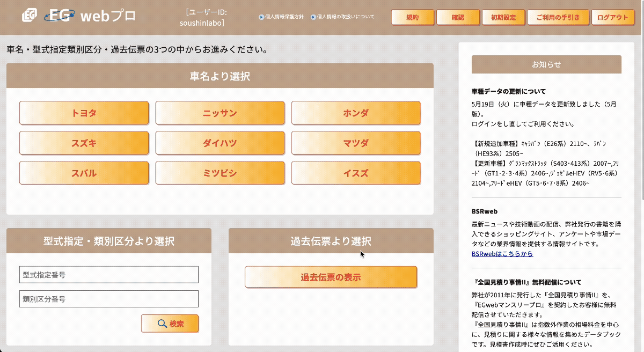Screen dimensions: 644x352
Task: Click the instruction text 車名・型式指定類別区分・過去伝票
Action: [x=137, y=50]
